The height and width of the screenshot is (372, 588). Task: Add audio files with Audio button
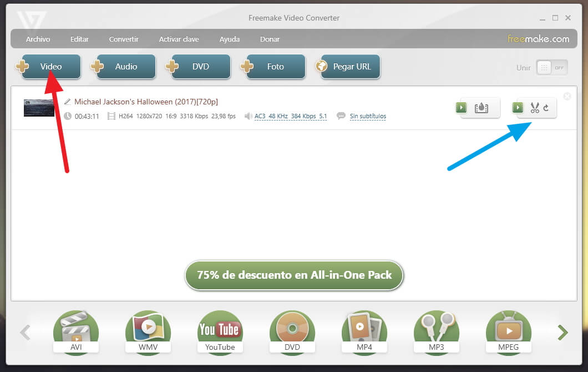pyautogui.click(x=126, y=67)
